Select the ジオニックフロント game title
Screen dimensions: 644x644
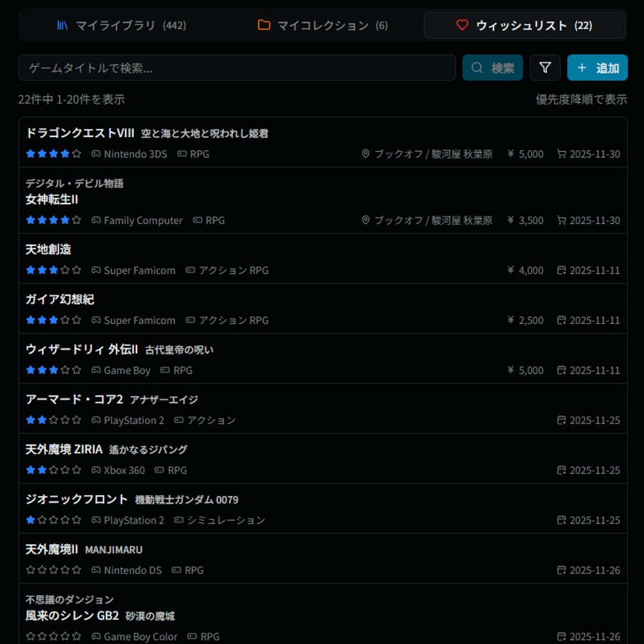(x=77, y=499)
